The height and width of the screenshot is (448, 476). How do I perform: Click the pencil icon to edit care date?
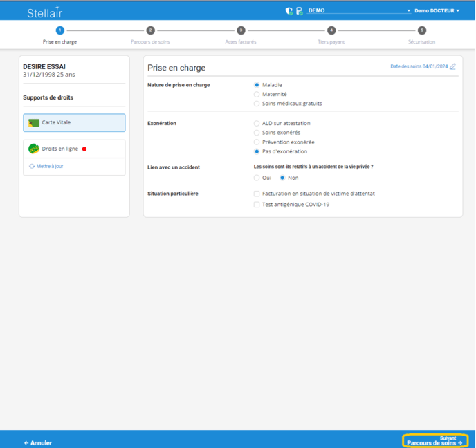click(453, 67)
